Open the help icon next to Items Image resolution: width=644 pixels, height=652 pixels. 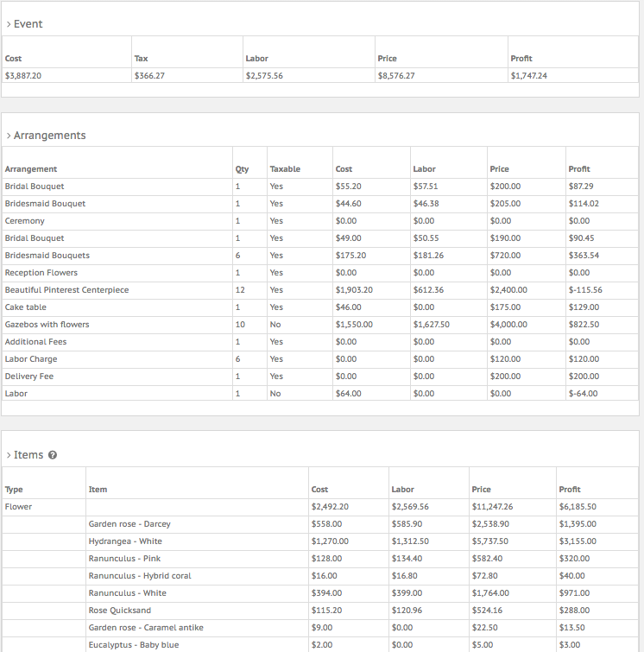tap(53, 455)
